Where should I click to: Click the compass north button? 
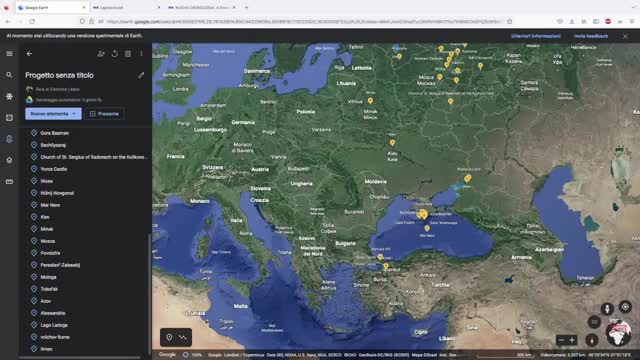click(592, 340)
